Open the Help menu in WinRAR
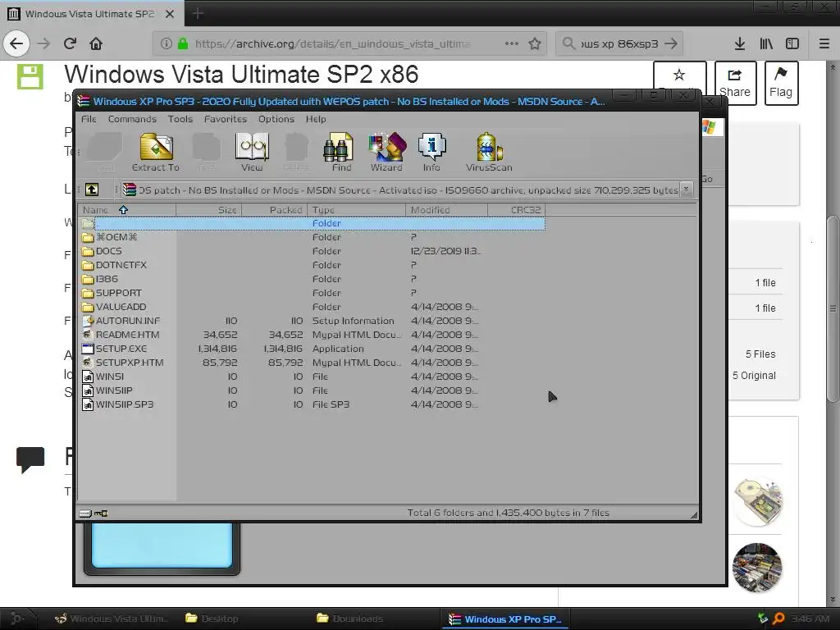This screenshot has height=630, width=840. 316,119
